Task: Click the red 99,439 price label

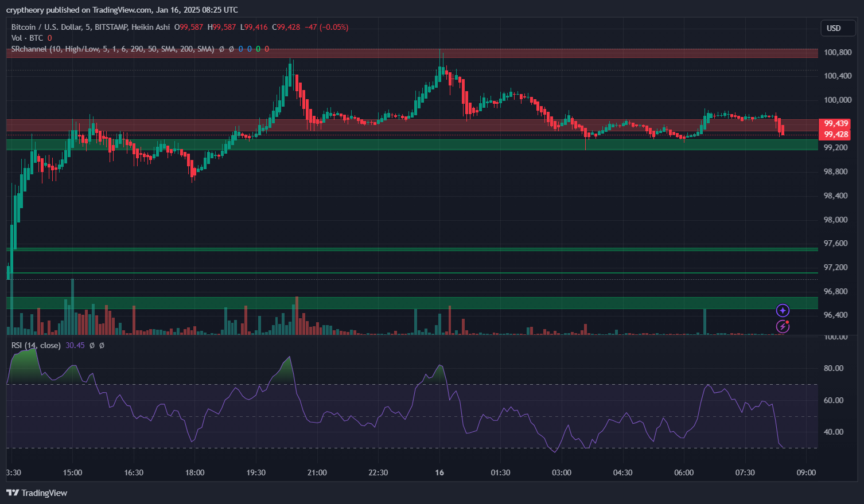Action: click(835, 123)
